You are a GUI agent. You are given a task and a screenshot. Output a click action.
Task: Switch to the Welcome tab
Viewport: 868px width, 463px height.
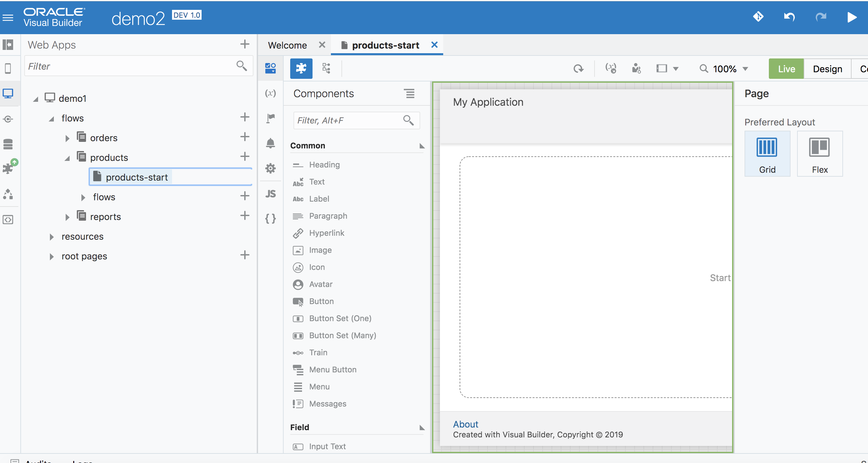287,45
